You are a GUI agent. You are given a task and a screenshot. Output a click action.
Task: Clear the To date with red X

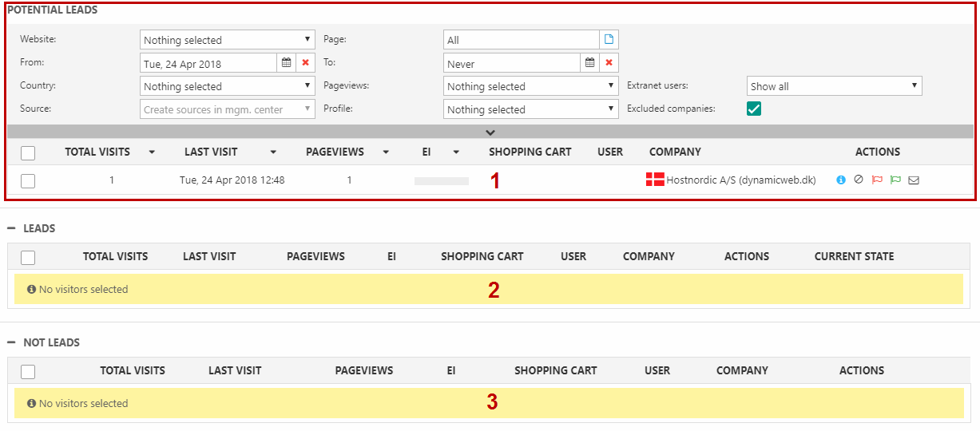[x=609, y=63]
